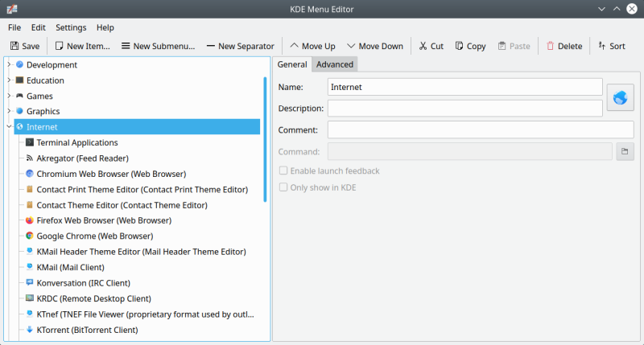Expand the Games category

coord(9,96)
